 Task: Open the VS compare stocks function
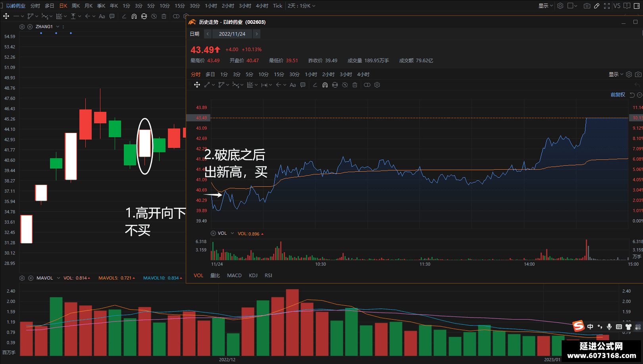click(616, 6)
